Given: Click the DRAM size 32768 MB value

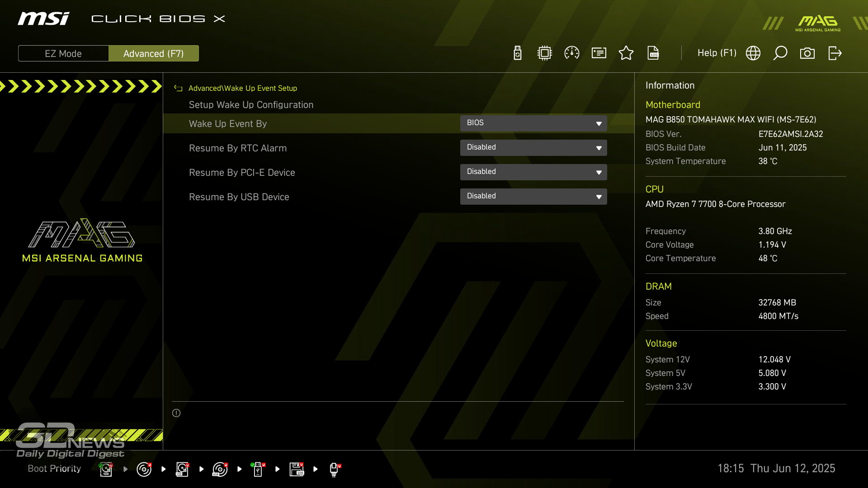Looking at the screenshot, I should coord(777,303).
